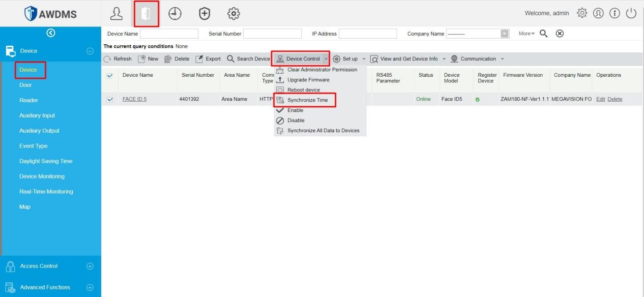Select Disable menu item
This screenshot has width=644, height=297.
pos(320,121)
